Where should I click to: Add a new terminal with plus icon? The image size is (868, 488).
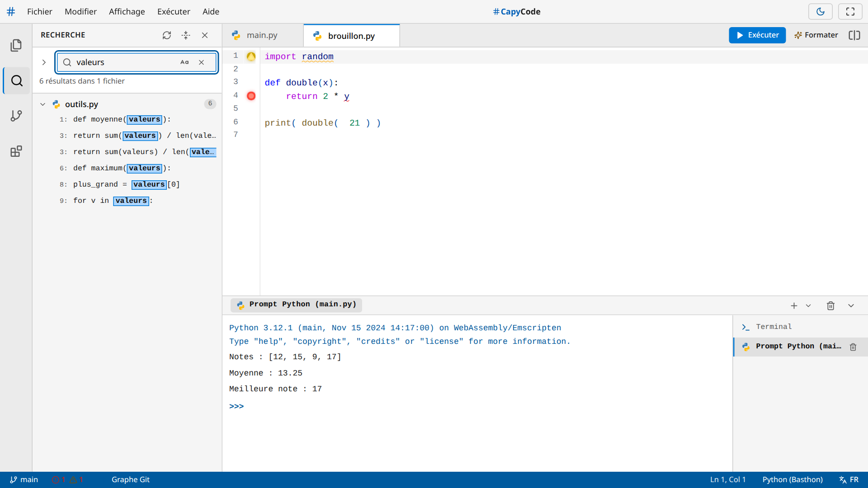click(794, 306)
